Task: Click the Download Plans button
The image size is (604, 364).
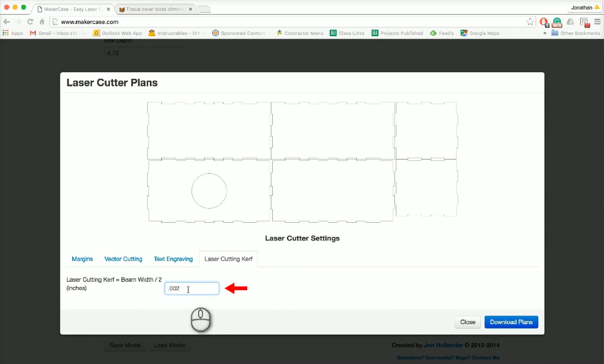Action: pos(511,322)
